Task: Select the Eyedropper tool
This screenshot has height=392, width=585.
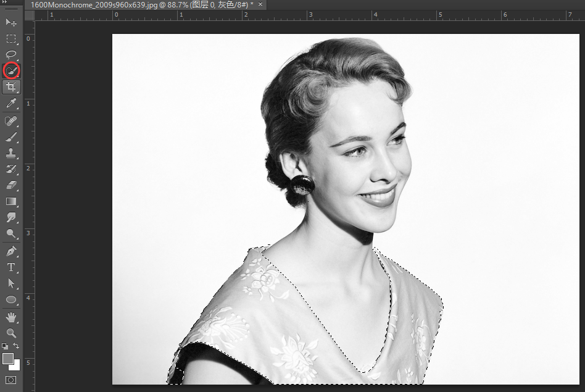Action: (x=11, y=104)
